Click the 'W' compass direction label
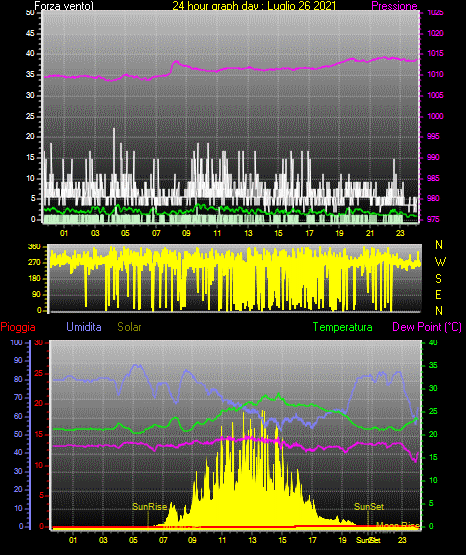 440,262
